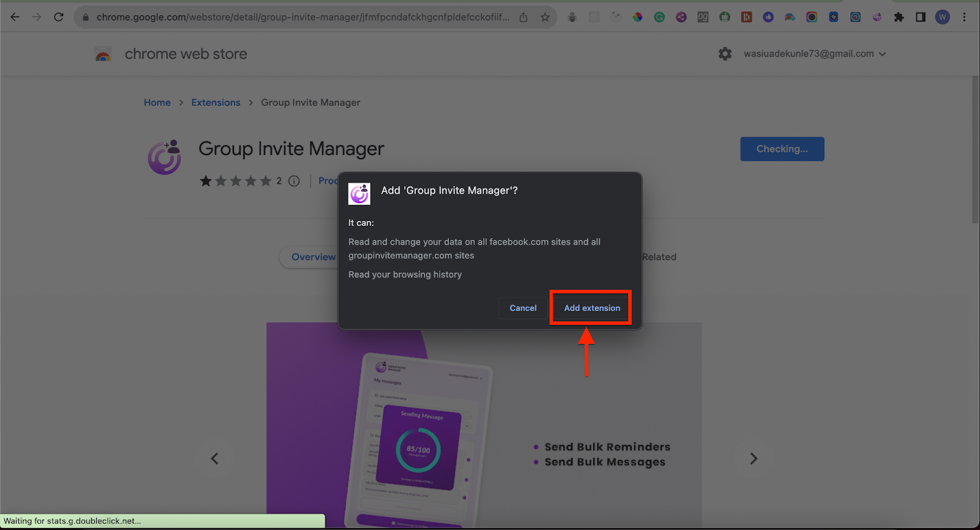Open the color wheel extension

coord(638,17)
